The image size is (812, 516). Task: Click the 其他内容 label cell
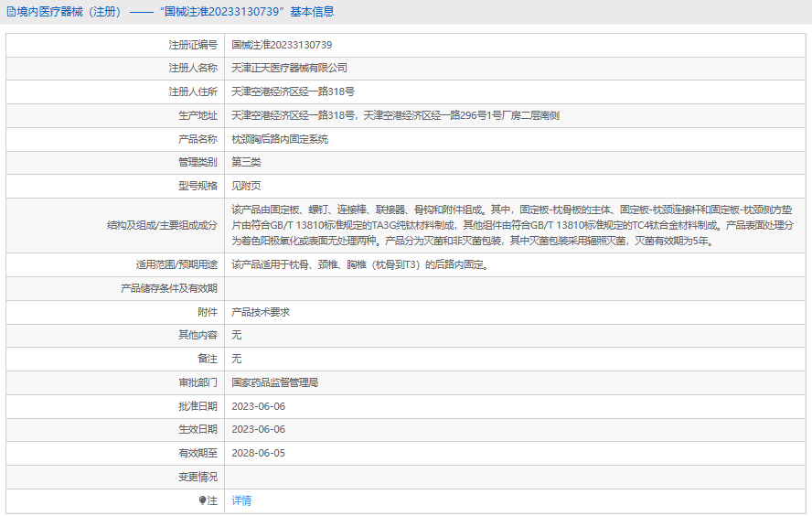coord(115,335)
